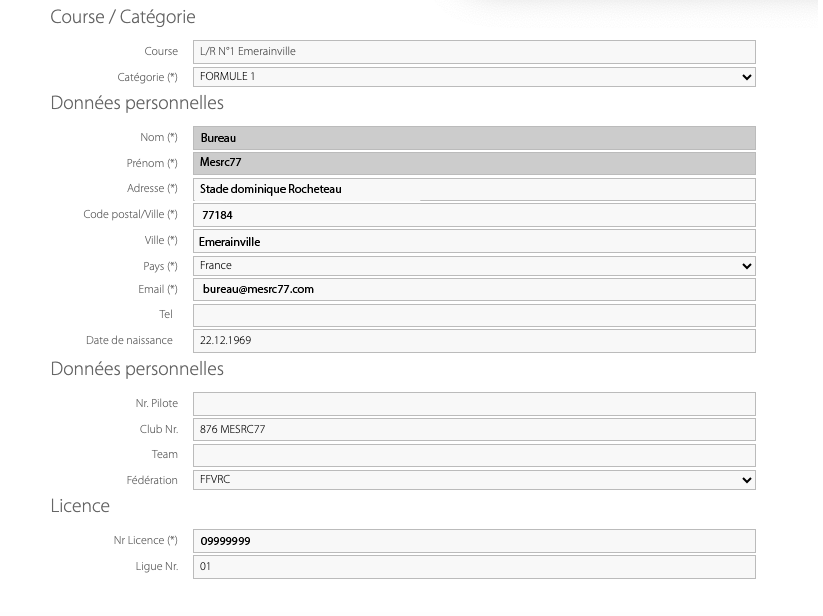The image size is (823, 616).
Task: Open the Fédération dropdown showing FFVRC
Action: (x=474, y=480)
